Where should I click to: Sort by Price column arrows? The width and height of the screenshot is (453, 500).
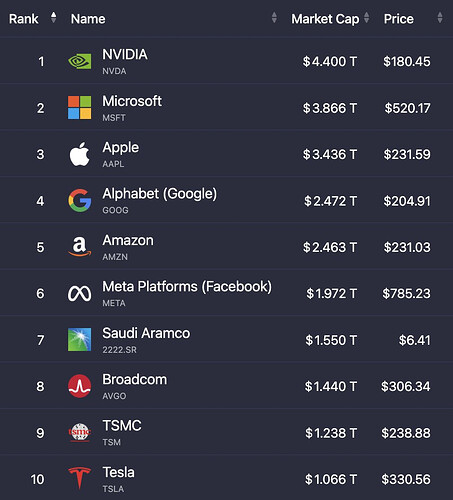click(x=440, y=18)
